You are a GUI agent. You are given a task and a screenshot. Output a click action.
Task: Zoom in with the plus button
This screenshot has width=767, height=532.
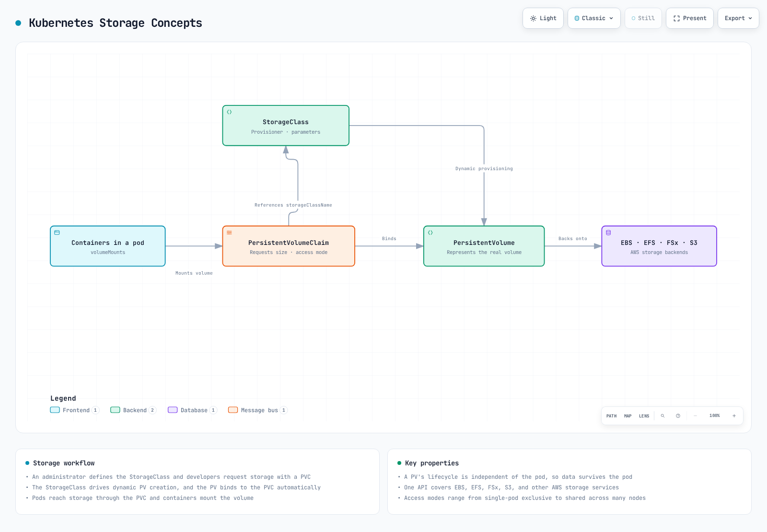tap(734, 416)
